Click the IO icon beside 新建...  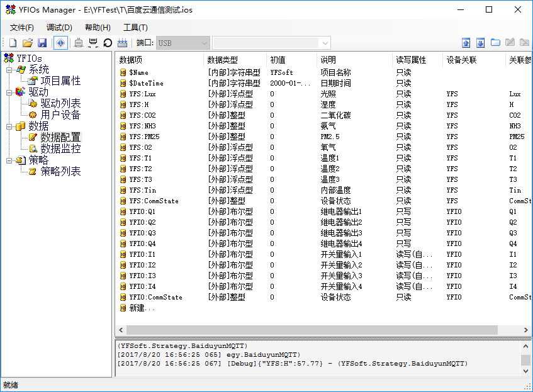coord(123,308)
